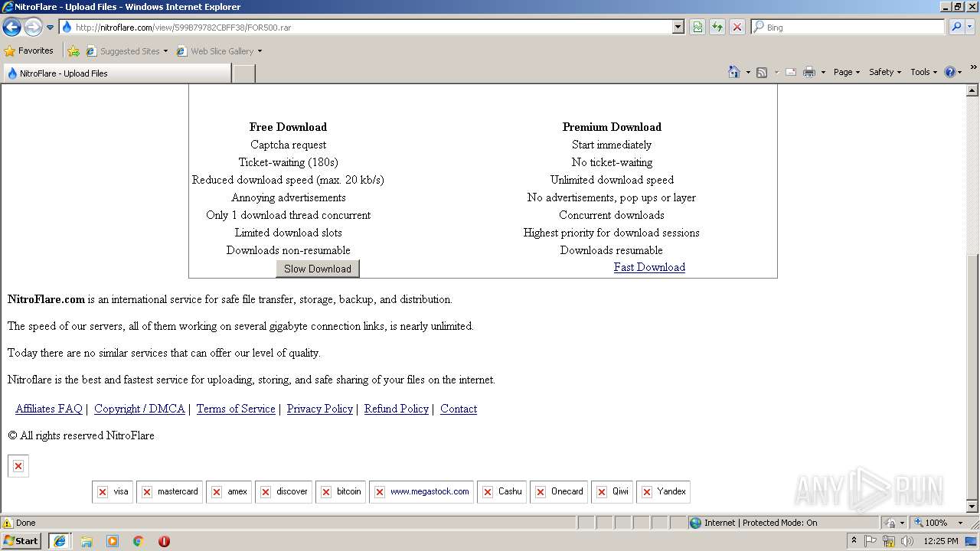Click the 12:25 PM system clock

[941, 541]
